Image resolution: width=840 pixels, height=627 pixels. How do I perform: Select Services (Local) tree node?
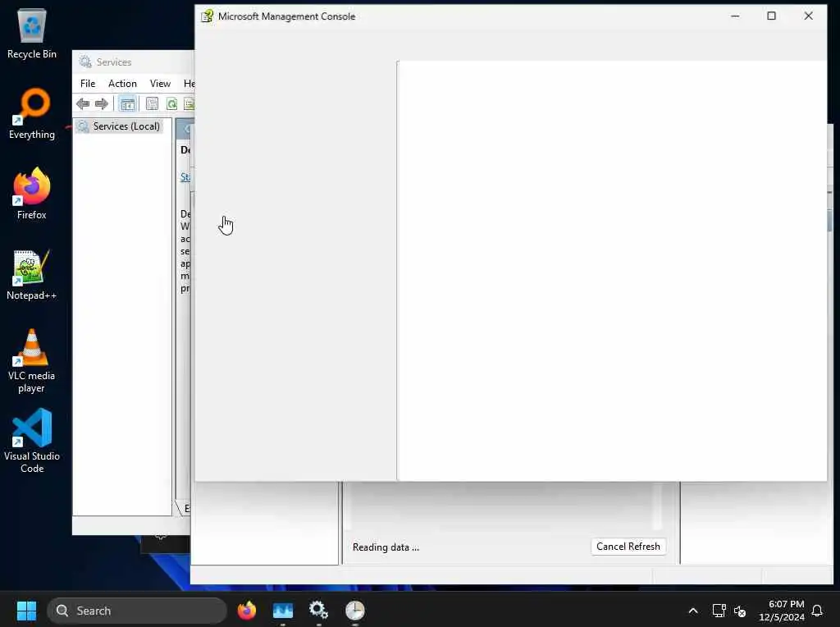pyautogui.click(x=120, y=126)
